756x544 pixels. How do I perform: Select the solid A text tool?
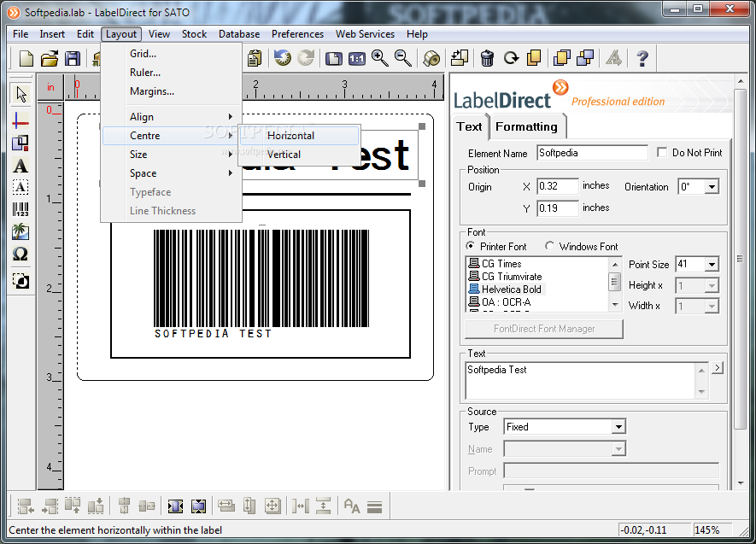[x=21, y=166]
